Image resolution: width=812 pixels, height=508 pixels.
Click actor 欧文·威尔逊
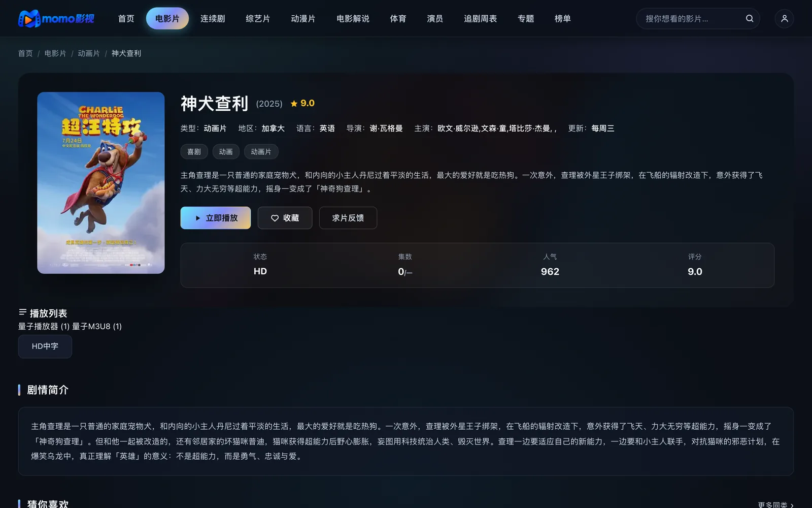(458, 129)
